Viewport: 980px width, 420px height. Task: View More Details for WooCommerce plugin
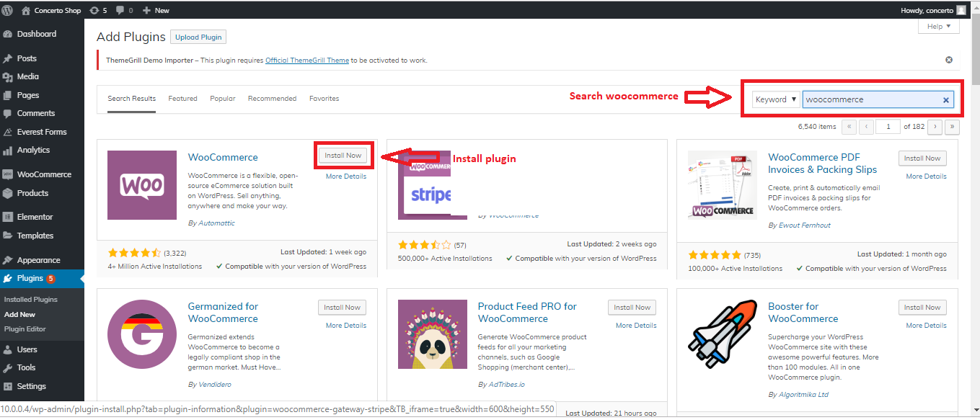(346, 177)
